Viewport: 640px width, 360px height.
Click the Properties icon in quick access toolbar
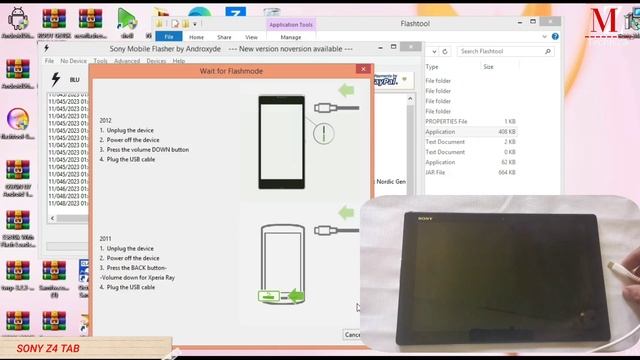tap(175, 24)
